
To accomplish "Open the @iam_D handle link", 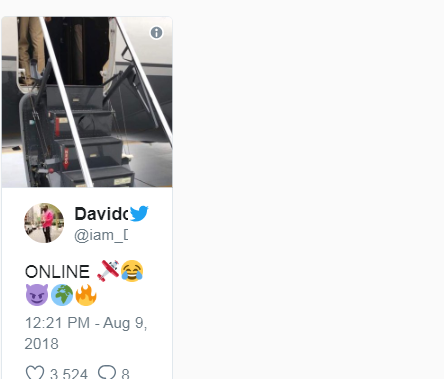I will [x=101, y=235].
